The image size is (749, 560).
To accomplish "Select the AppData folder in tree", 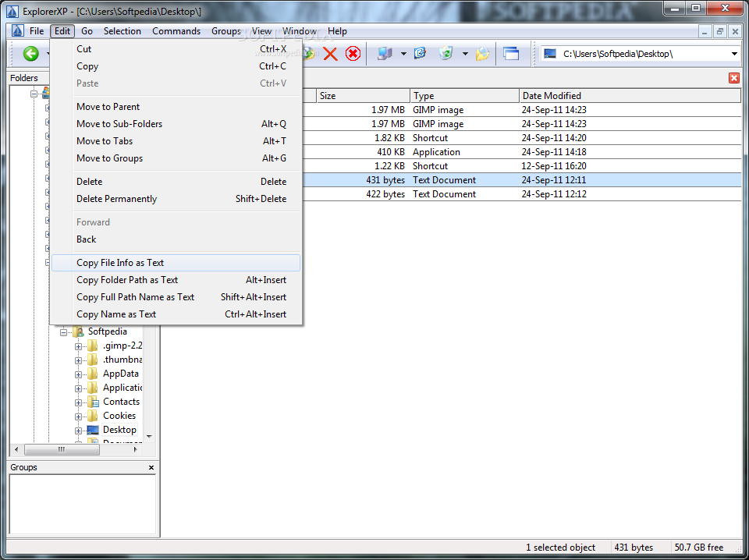I will (121, 374).
